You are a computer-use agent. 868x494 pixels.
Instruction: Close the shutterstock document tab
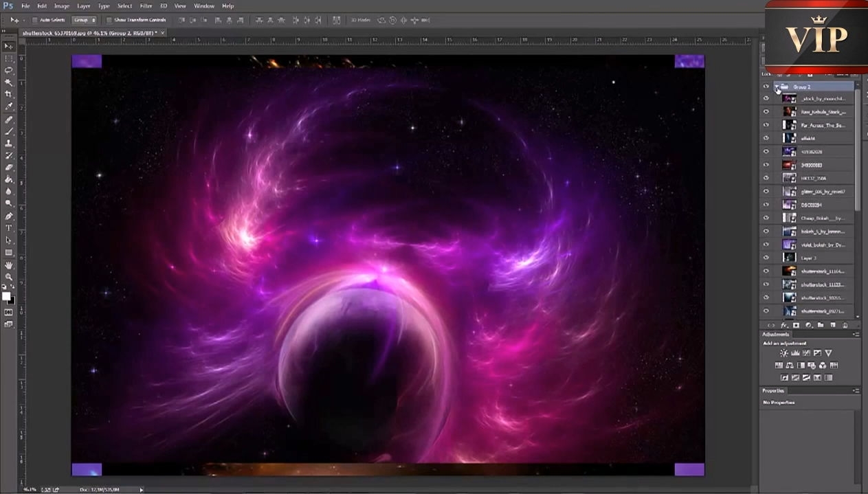(x=164, y=32)
